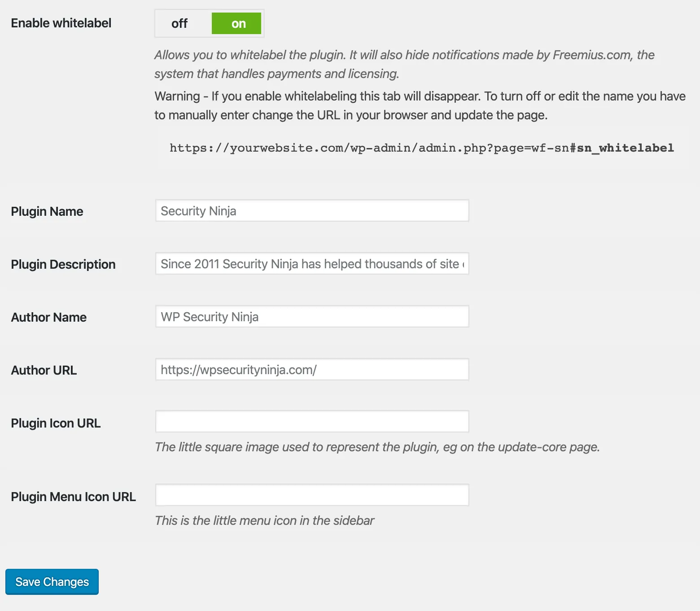Select the Plugin Menu Icon URL label
This screenshot has height=611, width=700.
pos(73,497)
